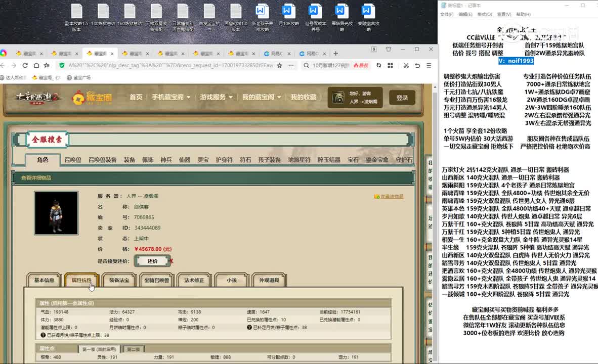This screenshot has height=364, width=598.
Task: Click the 登录 login button
Action: pos(402,98)
